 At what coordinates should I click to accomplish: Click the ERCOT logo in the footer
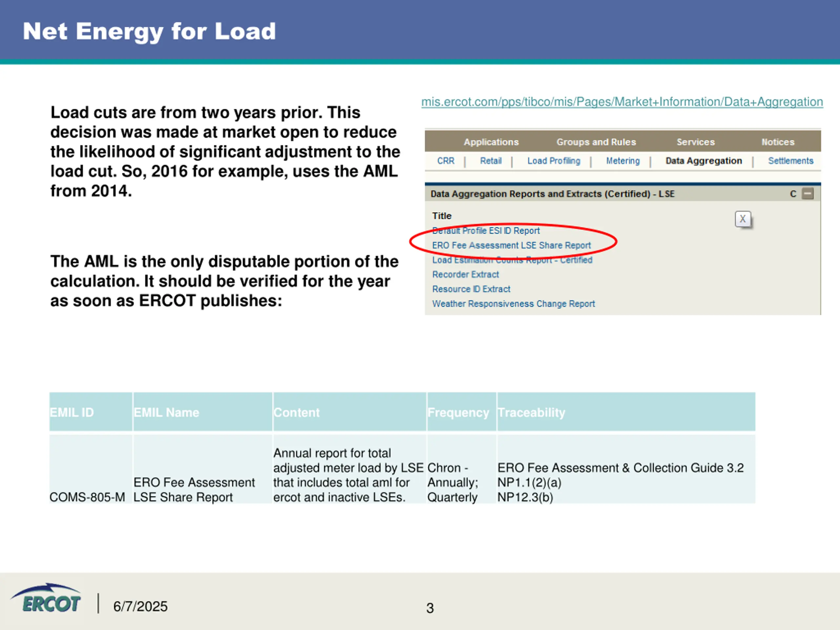(46, 598)
